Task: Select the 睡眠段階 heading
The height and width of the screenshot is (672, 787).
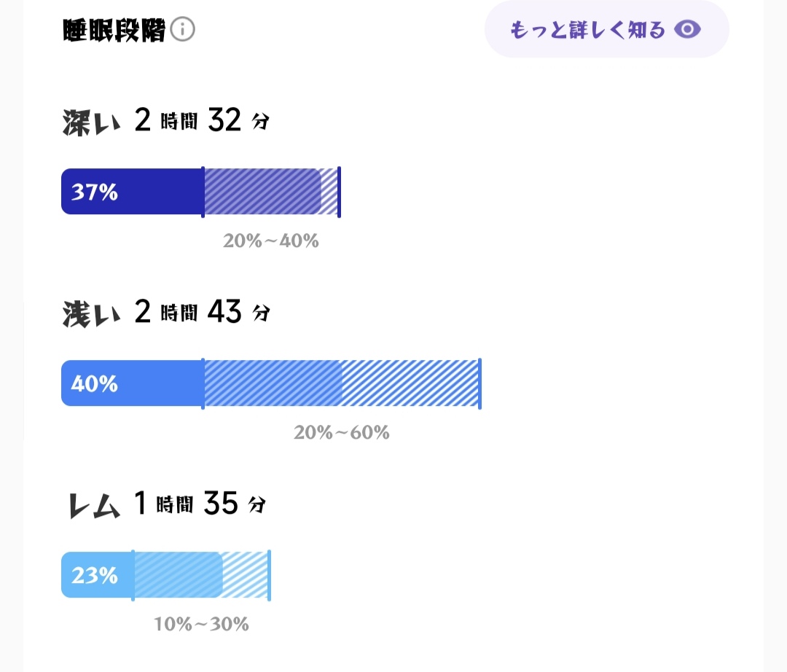Action: pyautogui.click(x=114, y=30)
